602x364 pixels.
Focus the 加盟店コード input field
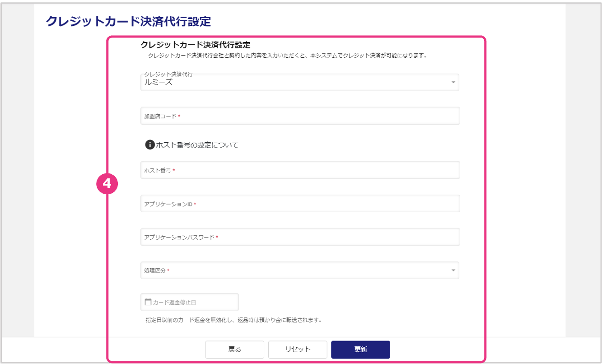(300, 116)
